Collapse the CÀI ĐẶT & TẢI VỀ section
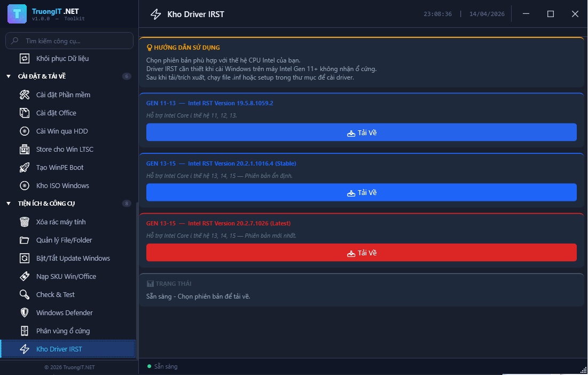Viewport: 588px width, 375px height. [x=9, y=76]
